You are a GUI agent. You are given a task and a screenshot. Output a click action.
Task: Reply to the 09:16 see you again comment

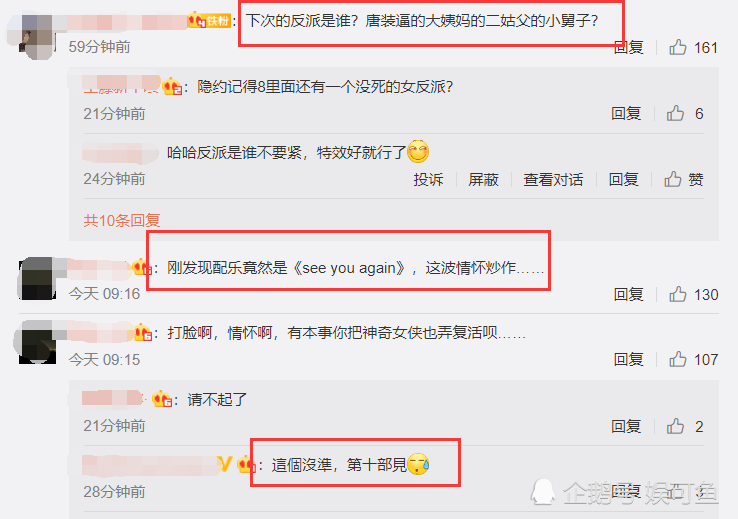click(x=628, y=294)
